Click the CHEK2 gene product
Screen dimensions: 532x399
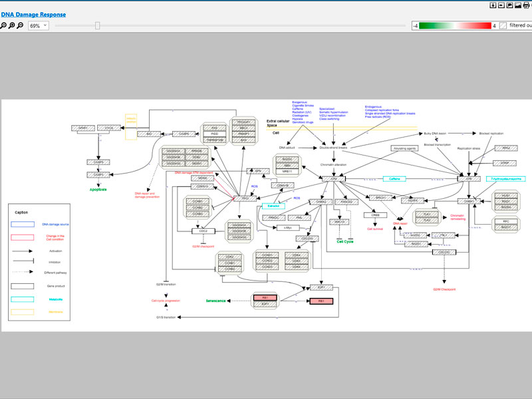(x=321, y=202)
